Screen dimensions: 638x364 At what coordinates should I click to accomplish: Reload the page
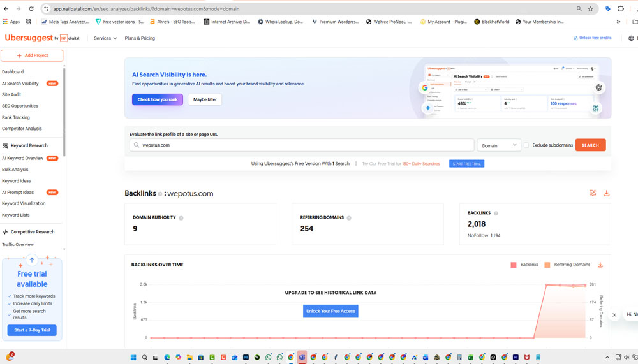coord(31,8)
